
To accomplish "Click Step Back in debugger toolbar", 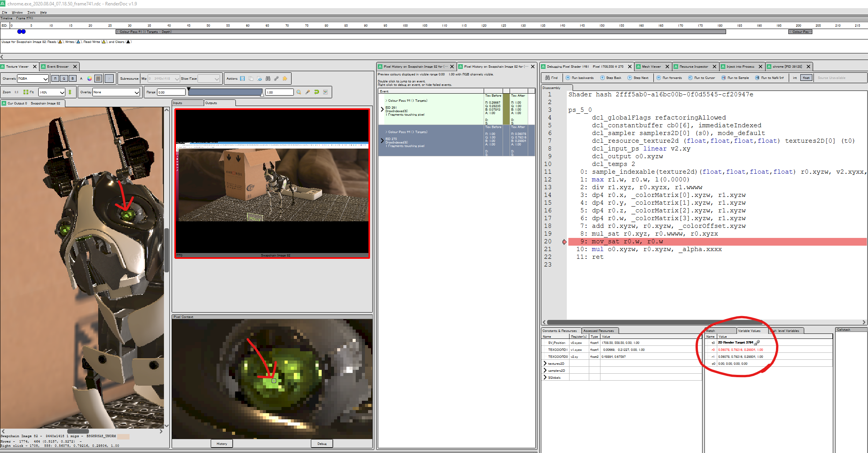I will click(x=611, y=78).
